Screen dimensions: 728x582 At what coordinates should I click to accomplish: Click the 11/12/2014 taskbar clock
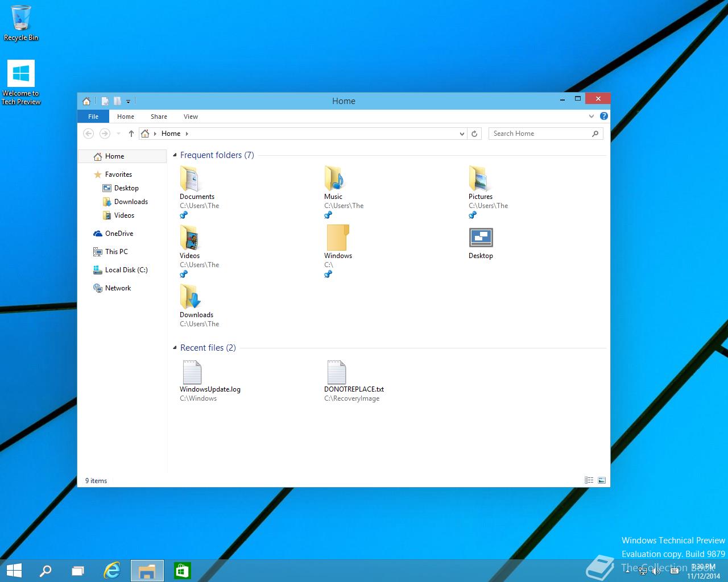(704, 571)
